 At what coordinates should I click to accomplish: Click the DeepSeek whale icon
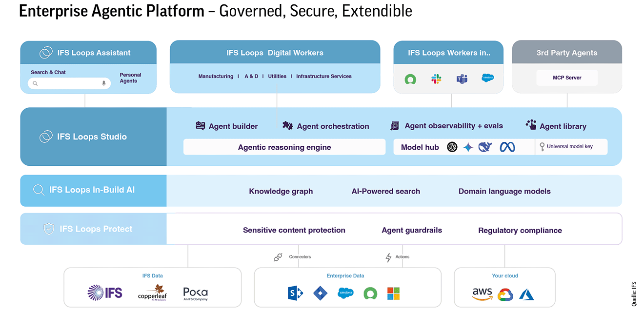tap(485, 147)
